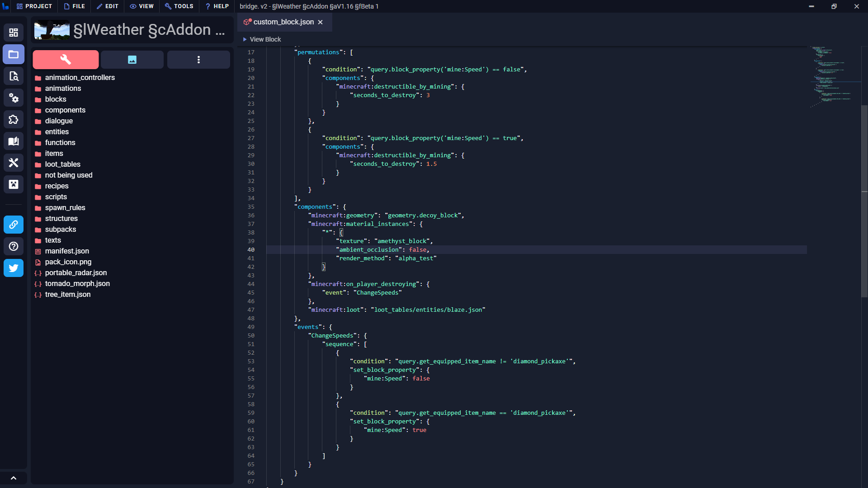
Task: Open the puzzle-piece extensions sidebar icon
Action: 14,120
